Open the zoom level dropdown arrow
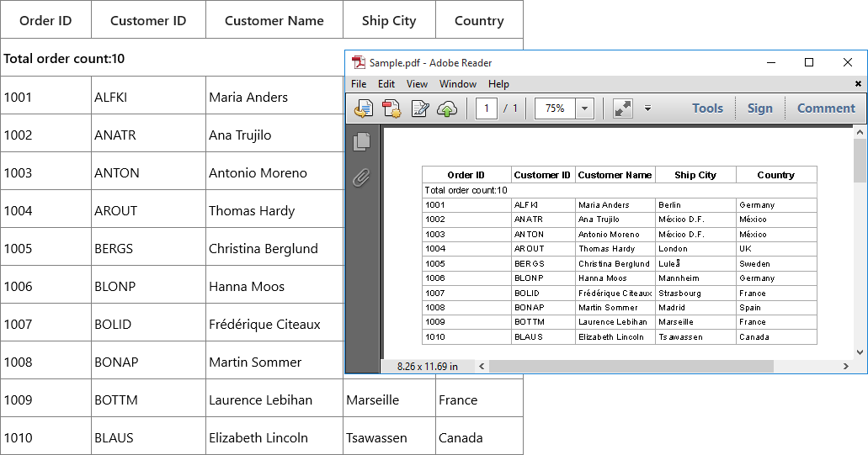Screen dimensions: 868x455 tap(584, 108)
